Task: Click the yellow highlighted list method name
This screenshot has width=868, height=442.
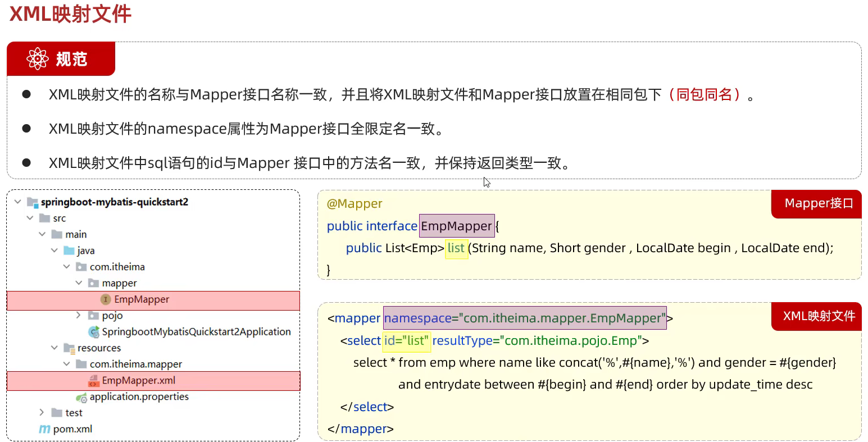Action: [456, 248]
